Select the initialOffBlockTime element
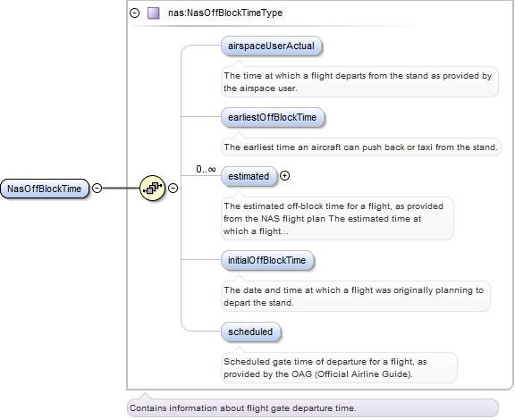The width and height of the screenshot is (515, 420). [x=267, y=260]
